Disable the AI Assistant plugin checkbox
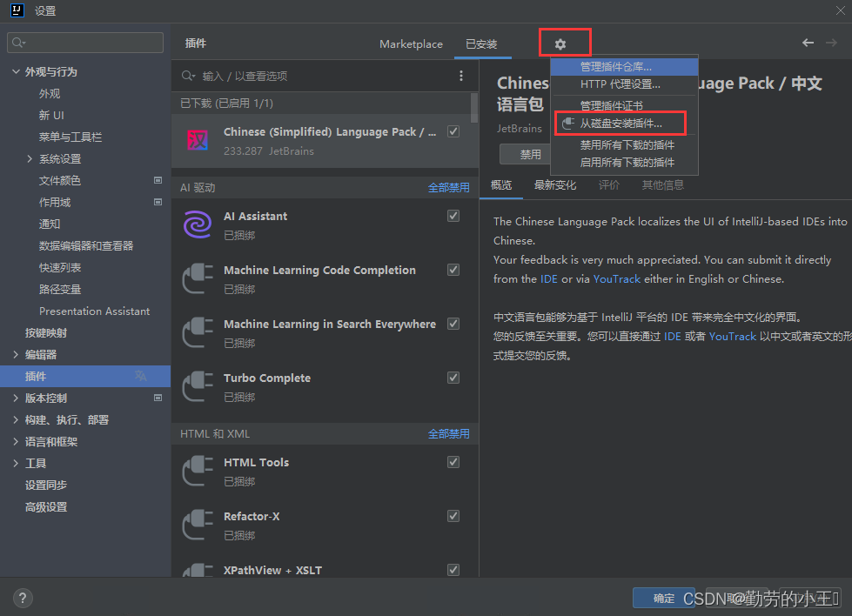The image size is (852, 616). point(453,216)
